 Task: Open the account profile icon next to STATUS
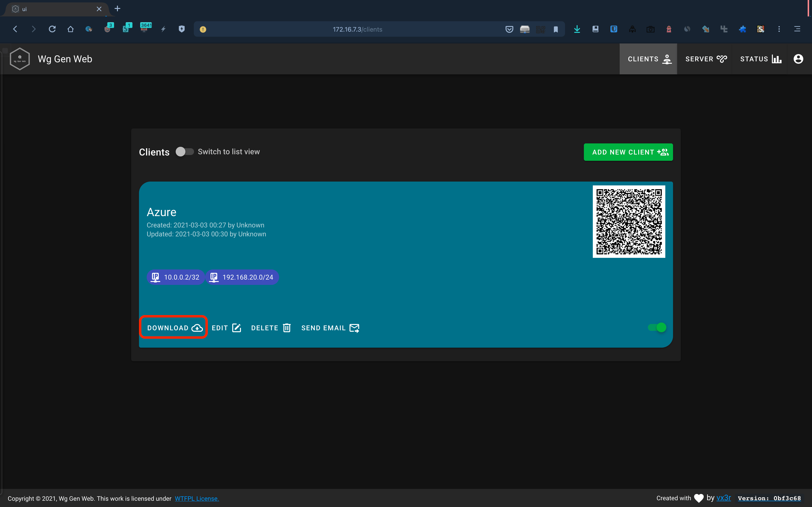tap(798, 59)
